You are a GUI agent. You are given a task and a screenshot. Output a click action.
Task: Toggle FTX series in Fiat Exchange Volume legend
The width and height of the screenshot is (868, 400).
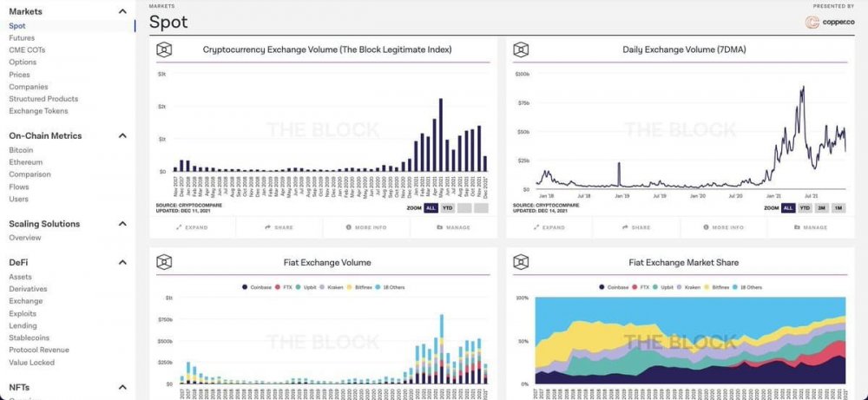pyautogui.click(x=282, y=287)
